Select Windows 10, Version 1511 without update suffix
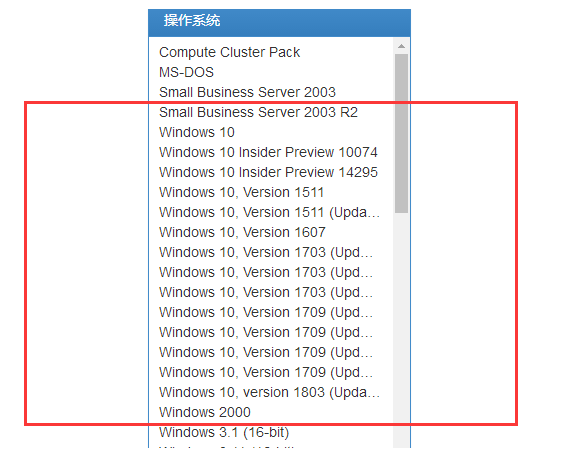 click(x=241, y=192)
